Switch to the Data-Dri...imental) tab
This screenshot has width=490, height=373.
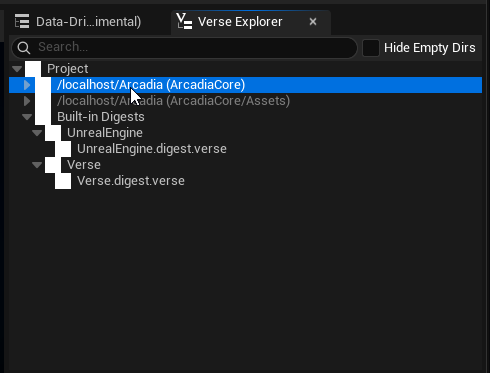click(x=78, y=22)
